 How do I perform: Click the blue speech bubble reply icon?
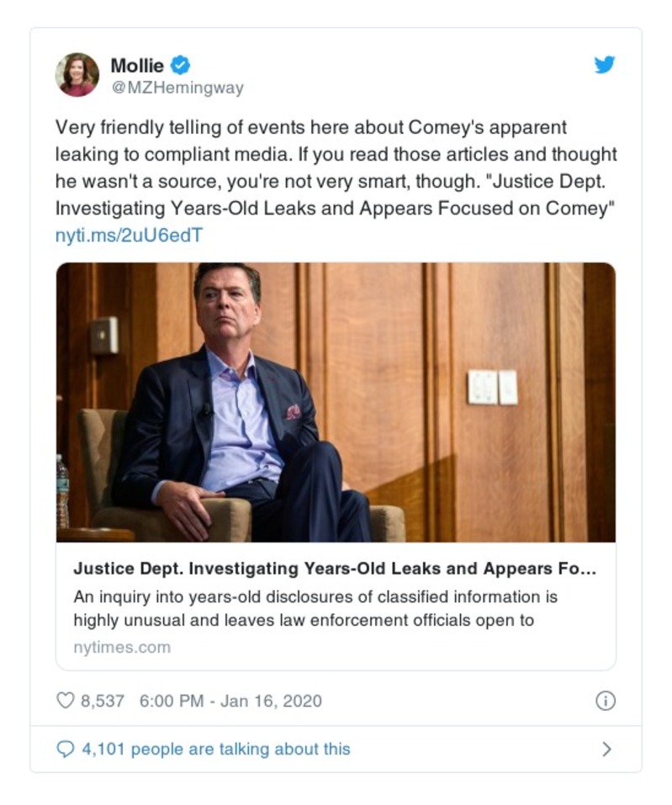pos(65,749)
